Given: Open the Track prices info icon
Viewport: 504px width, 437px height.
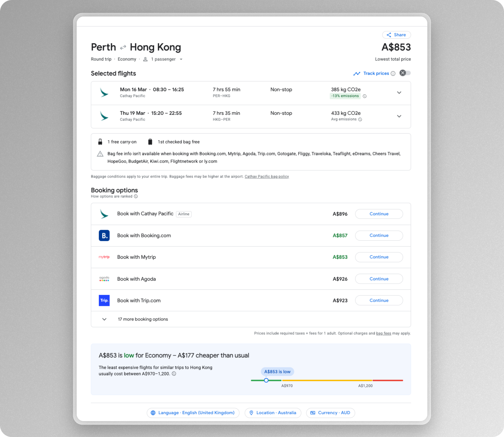Looking at the screenshot, I should coord(393,74).
